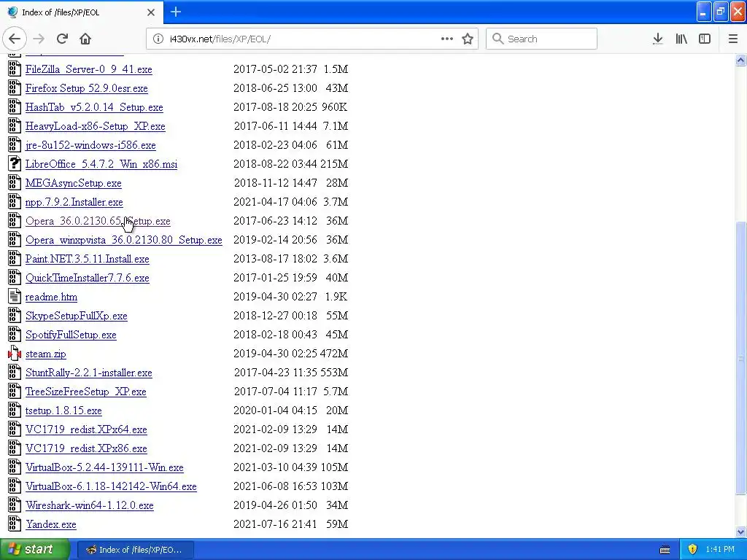Image resolution: width=747 pixels, height=560 pixels.
Task: Select the 553M size of StuntRally installer
Action: (x=334, y=373)
